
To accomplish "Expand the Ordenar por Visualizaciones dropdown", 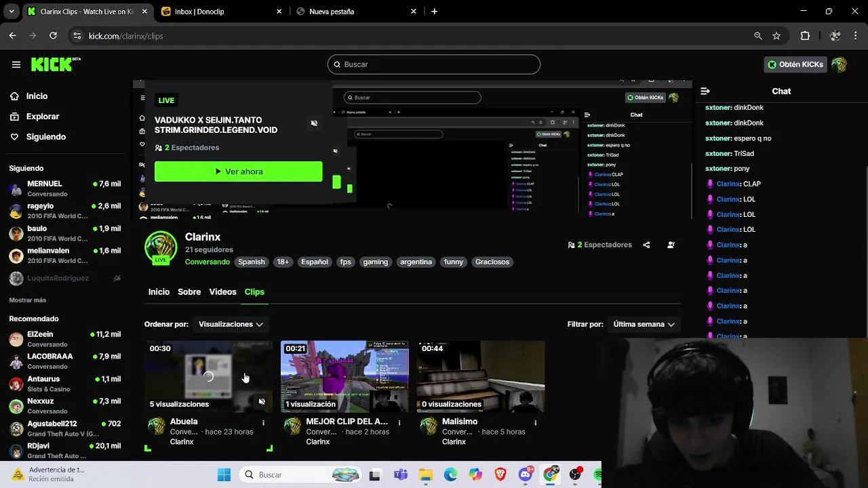I will point(231,324).
